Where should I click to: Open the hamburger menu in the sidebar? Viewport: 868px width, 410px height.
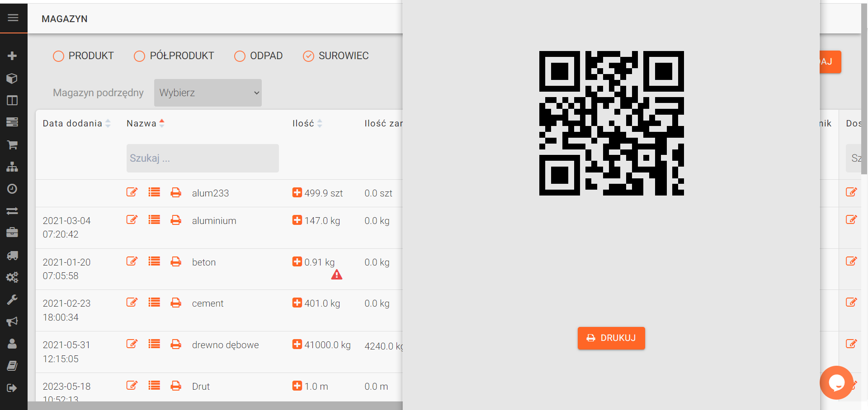13,18
